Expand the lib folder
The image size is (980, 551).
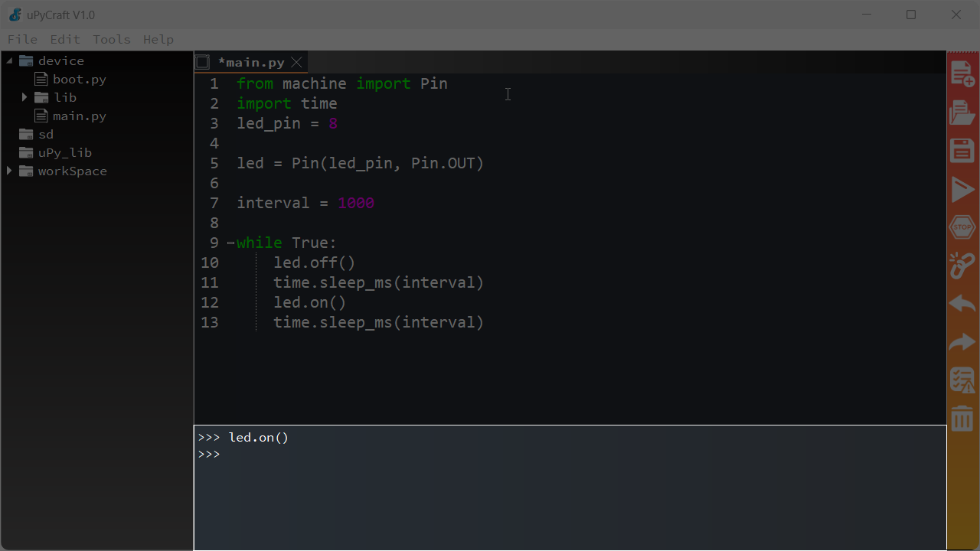(x=24, y=97)
